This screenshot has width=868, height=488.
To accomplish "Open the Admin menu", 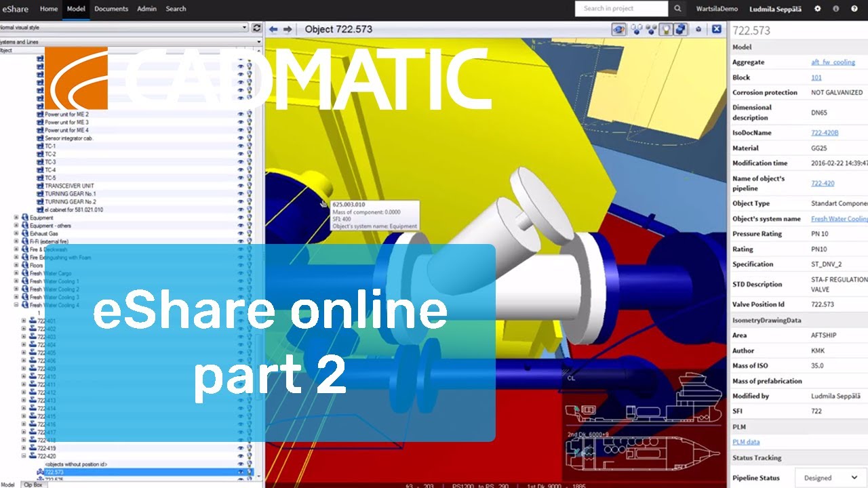I will [146, 9].
